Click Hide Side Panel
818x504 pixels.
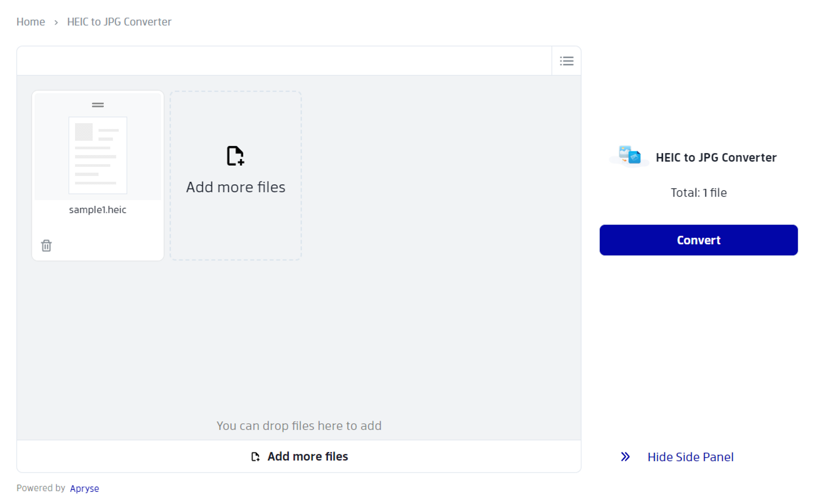691,457
